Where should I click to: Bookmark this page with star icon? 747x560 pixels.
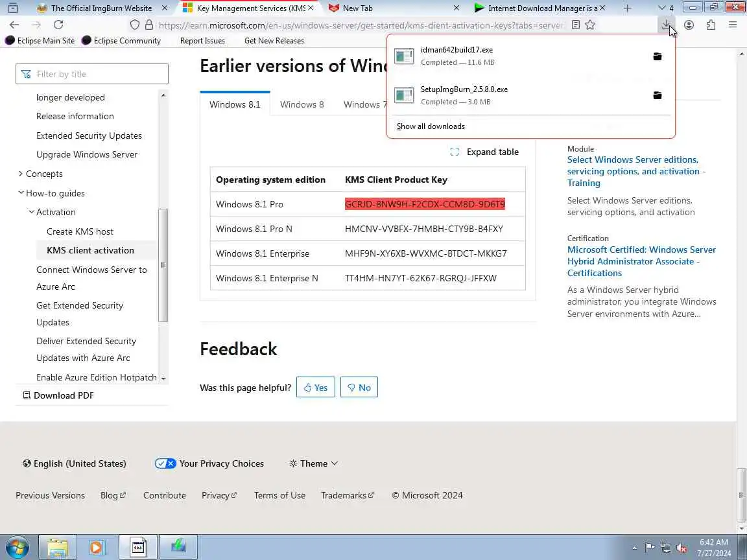(590, 25)
